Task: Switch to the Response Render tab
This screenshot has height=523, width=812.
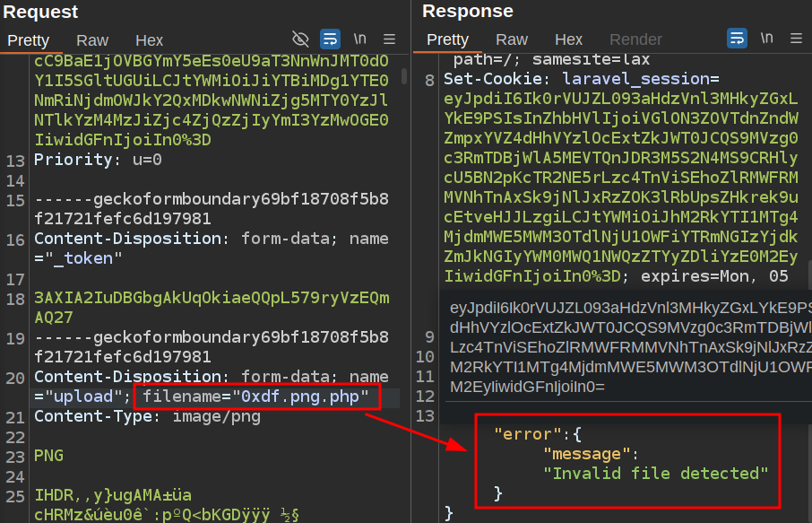Action: click(635, 40)
